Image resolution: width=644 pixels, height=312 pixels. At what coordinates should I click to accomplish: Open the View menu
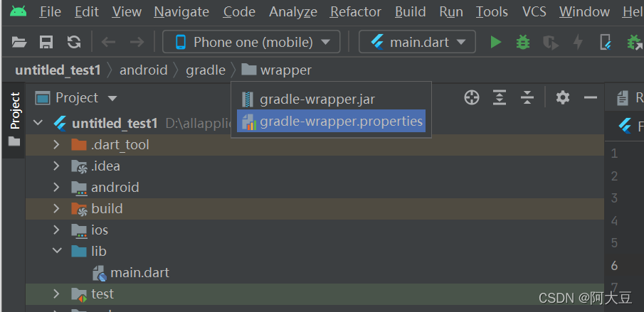(127, 12)
